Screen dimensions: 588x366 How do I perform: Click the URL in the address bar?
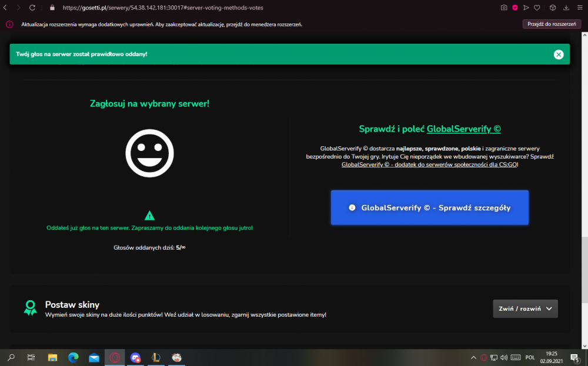tap(163, 8)
